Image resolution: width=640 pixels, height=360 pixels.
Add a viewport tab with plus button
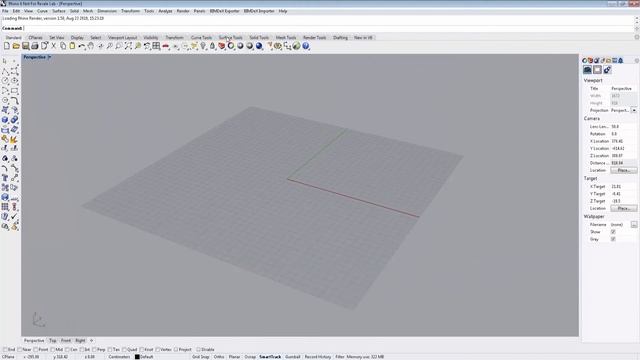click(x=91, y=340)
